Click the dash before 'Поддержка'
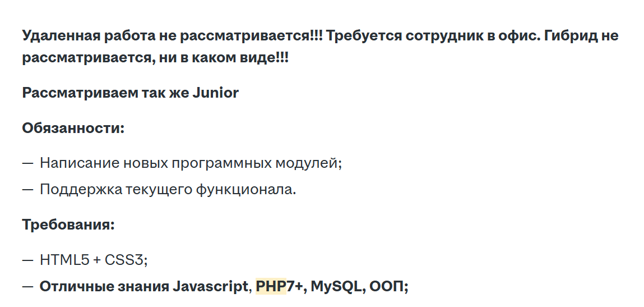 click(x=27, y=190)
